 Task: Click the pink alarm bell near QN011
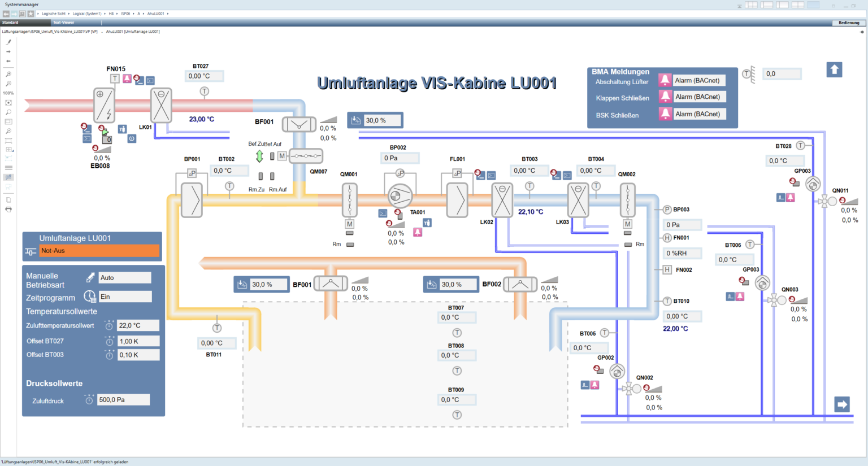click(x=789, y=197)
